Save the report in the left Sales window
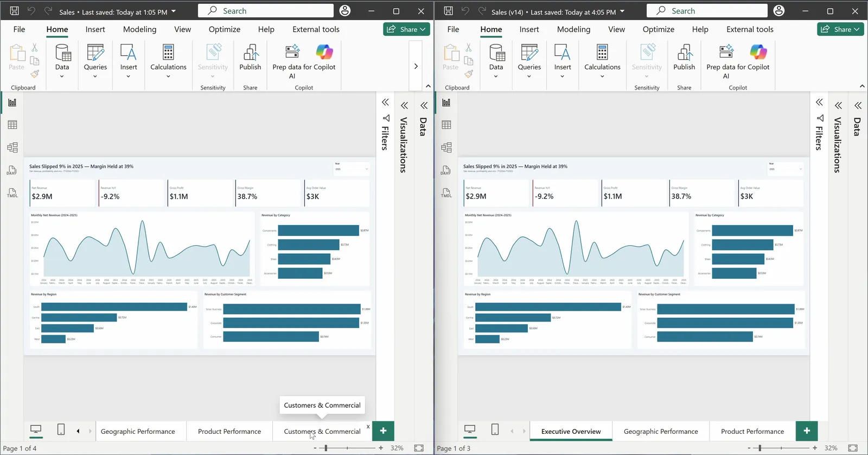The width and height of the screenshot is (868, 455). (15, 11)
